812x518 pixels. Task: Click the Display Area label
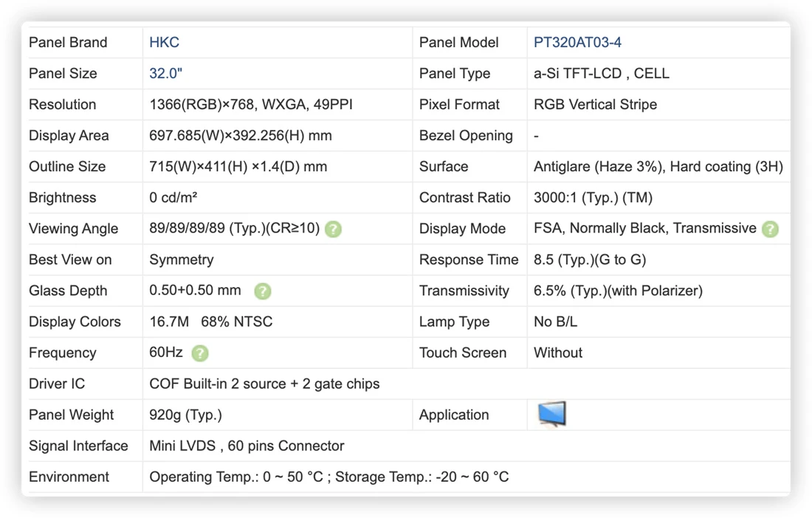69,136
